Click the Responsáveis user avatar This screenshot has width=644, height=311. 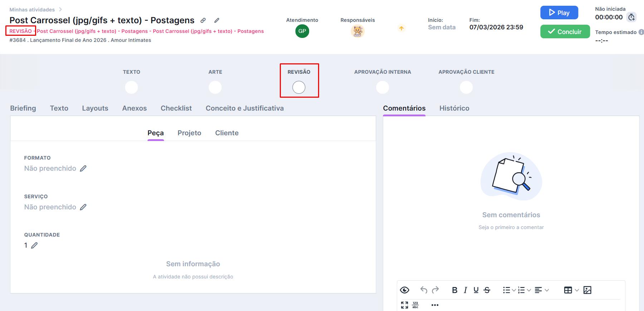click(357, 31)
